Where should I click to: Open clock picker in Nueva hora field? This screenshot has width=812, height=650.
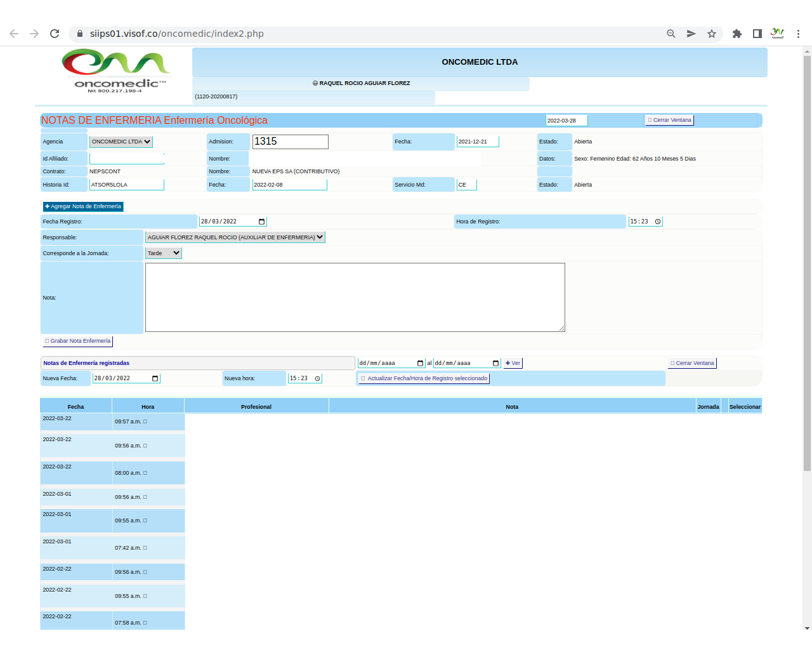pyautogui.click(x=317, y=378)
